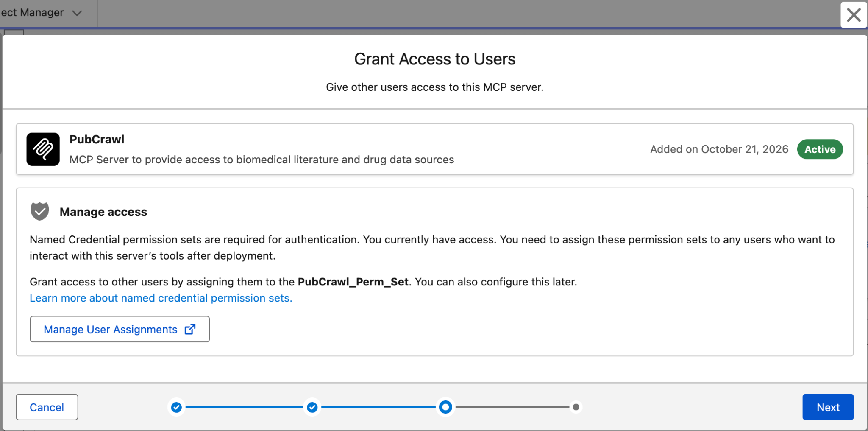Click 'Give other users access' subtitle

click(435, 87)
